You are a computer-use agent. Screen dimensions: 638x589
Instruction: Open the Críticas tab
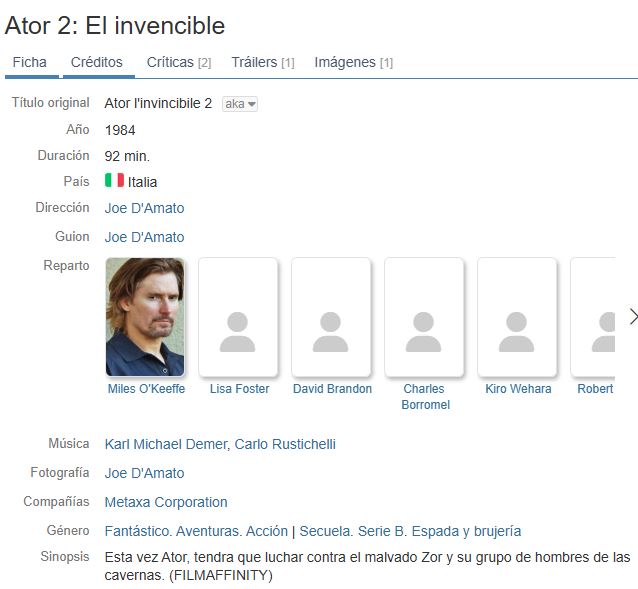coord(179,62)
